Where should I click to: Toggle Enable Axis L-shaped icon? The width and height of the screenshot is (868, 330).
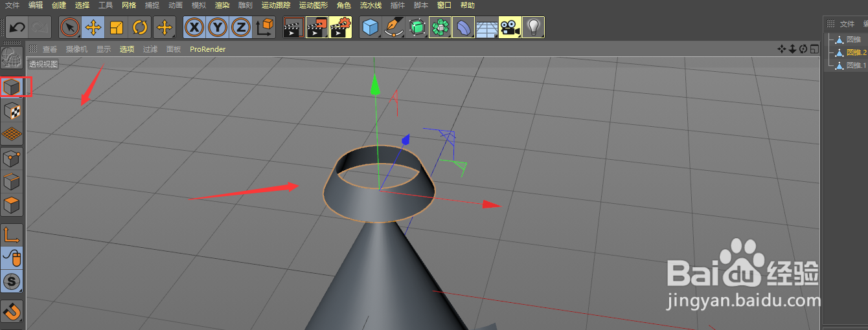12,234
